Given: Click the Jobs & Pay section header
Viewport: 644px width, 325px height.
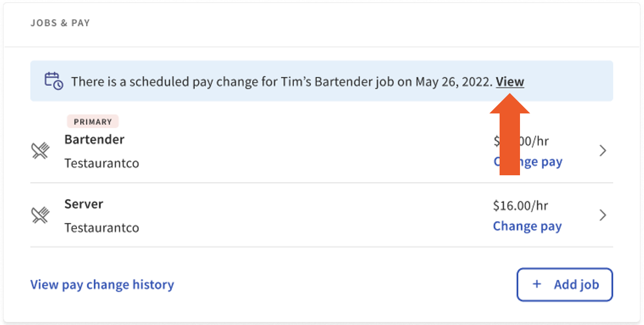Looking at the screenshot, I should pos(60,23).
